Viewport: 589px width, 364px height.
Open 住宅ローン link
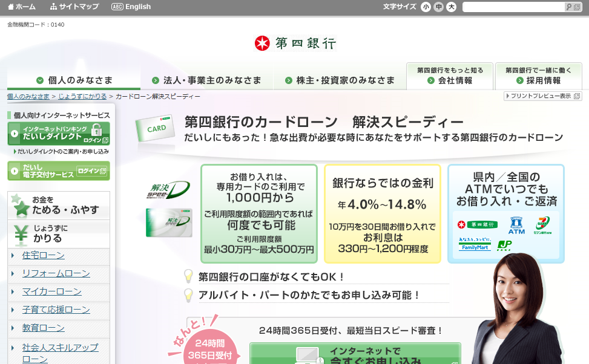tap(43, 255)
